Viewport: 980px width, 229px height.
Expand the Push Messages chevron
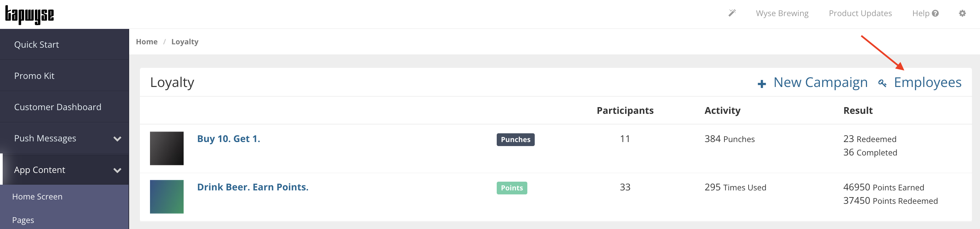pyautogui.click(x=117, y=139)
